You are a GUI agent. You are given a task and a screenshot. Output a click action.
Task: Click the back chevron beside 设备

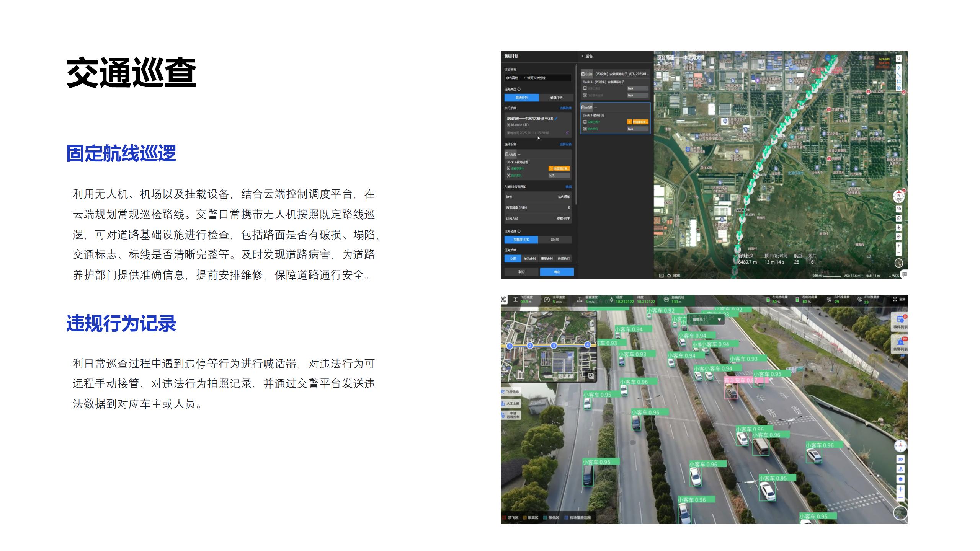click(583, 56)
